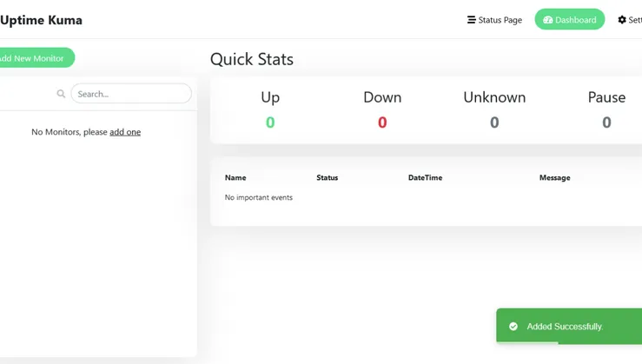Click the DateTime column header
642x364 pixels.
pos(425,177)
